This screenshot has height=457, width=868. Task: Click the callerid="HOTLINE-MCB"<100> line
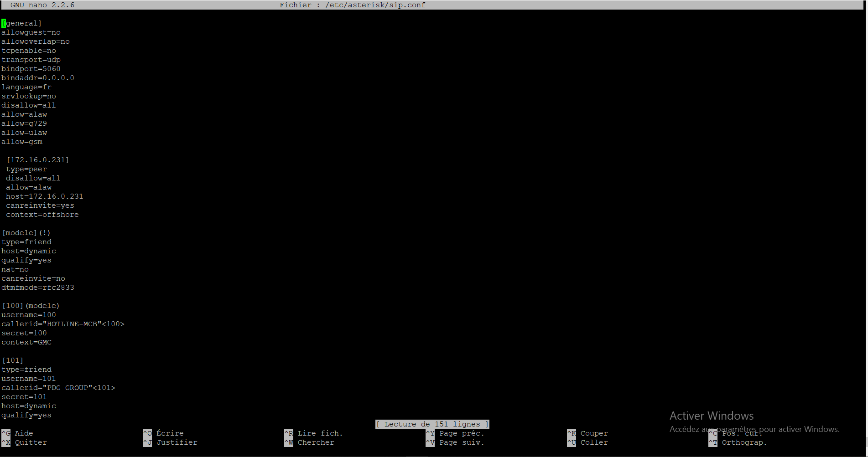63,324
